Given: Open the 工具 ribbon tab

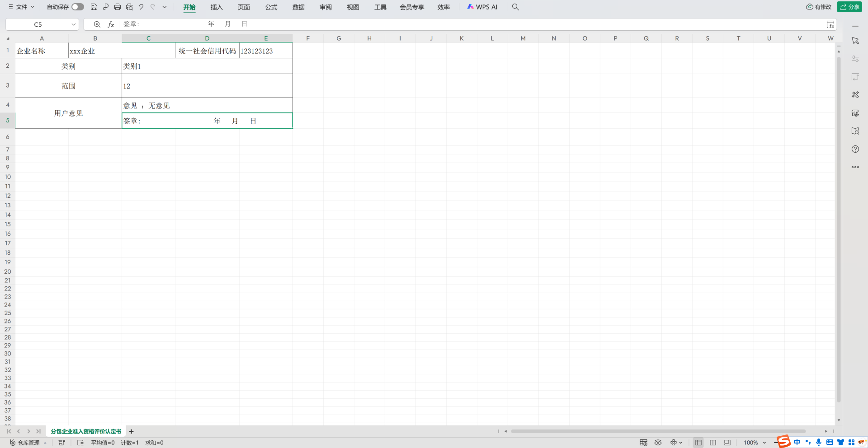Looking at the screenshot, I should 380,7.
